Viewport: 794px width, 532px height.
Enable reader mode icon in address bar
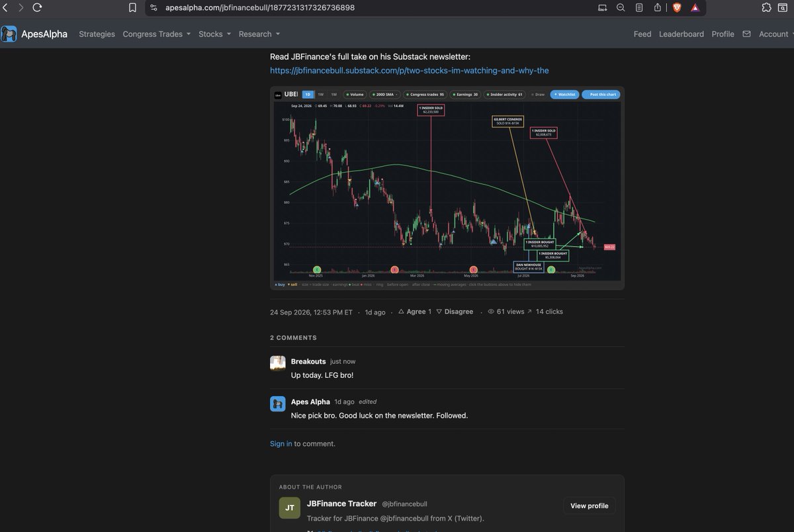point(639,8)
